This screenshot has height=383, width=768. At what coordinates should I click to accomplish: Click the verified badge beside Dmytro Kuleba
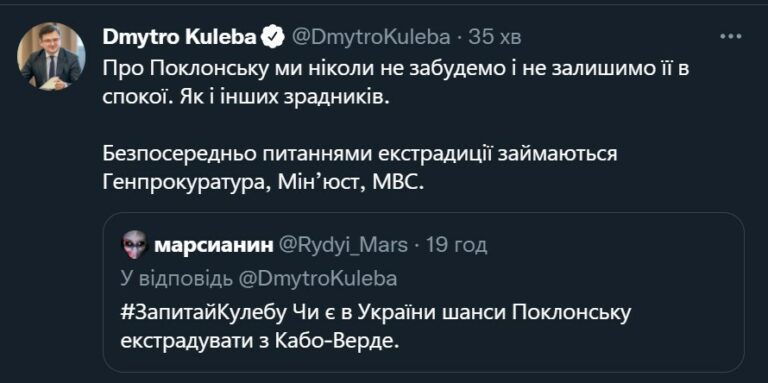[273, 37]
